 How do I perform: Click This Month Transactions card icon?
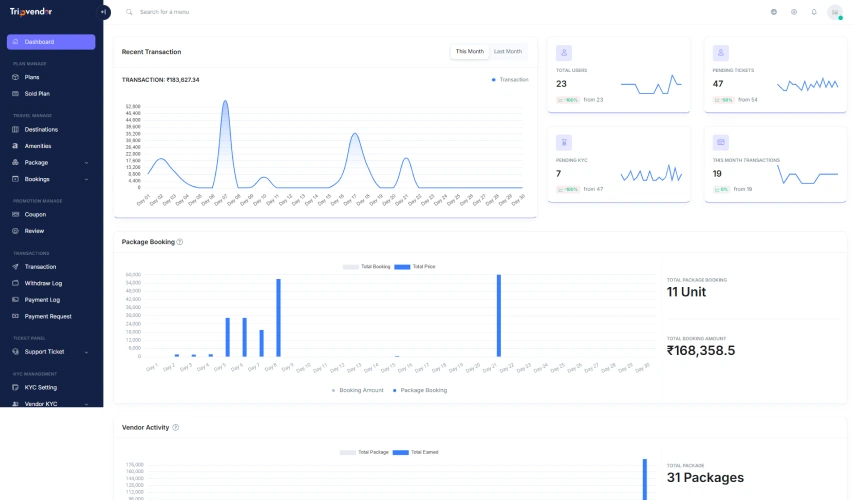pyautogui.click(x=721, y=143)
